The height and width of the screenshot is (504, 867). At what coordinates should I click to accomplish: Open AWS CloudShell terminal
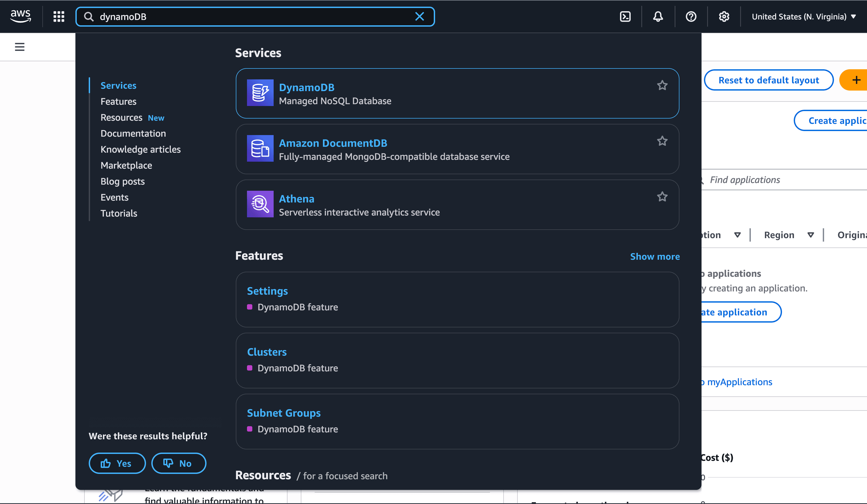click(625, 16)
